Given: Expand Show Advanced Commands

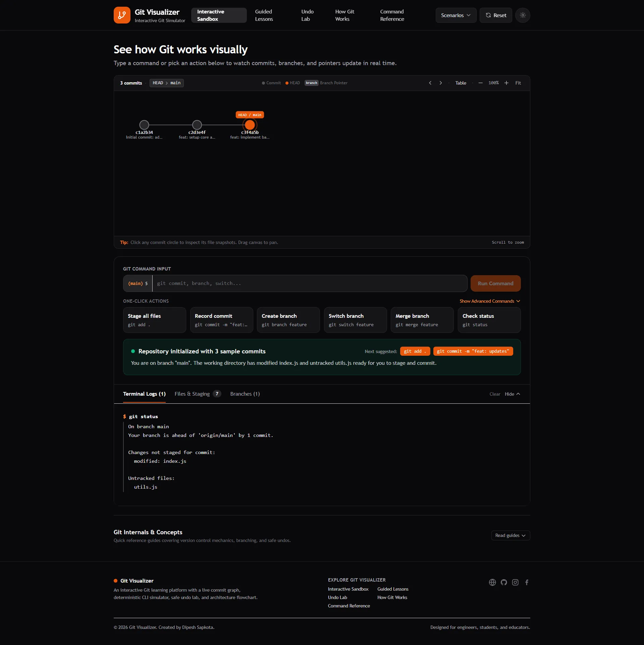Looking at the screenshot, I should pos(490,301).
